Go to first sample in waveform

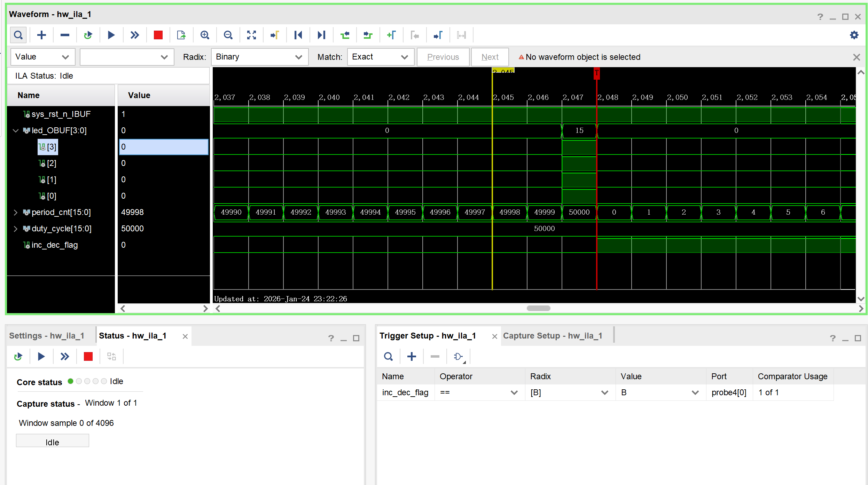point(298,35)
